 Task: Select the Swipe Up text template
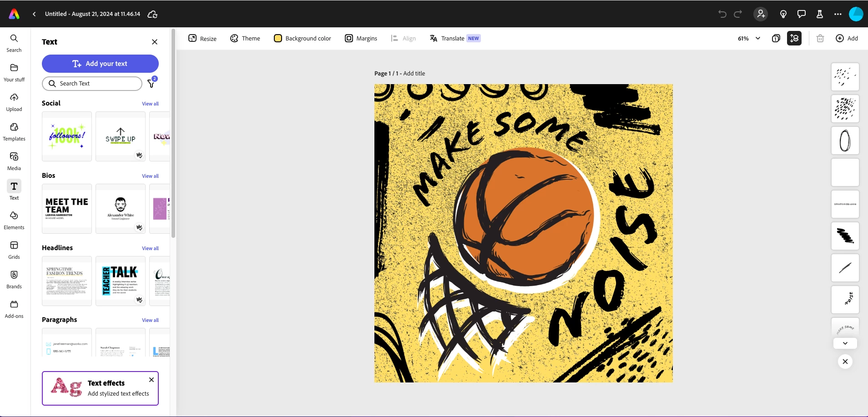[121, 136]
